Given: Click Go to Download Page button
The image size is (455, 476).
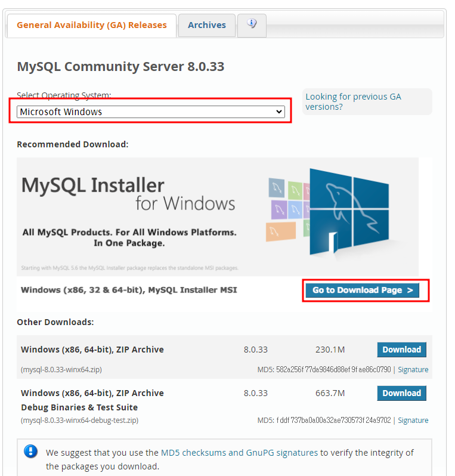Looking at the screenshot, I should pyautogui.click(x=362, y=290).
